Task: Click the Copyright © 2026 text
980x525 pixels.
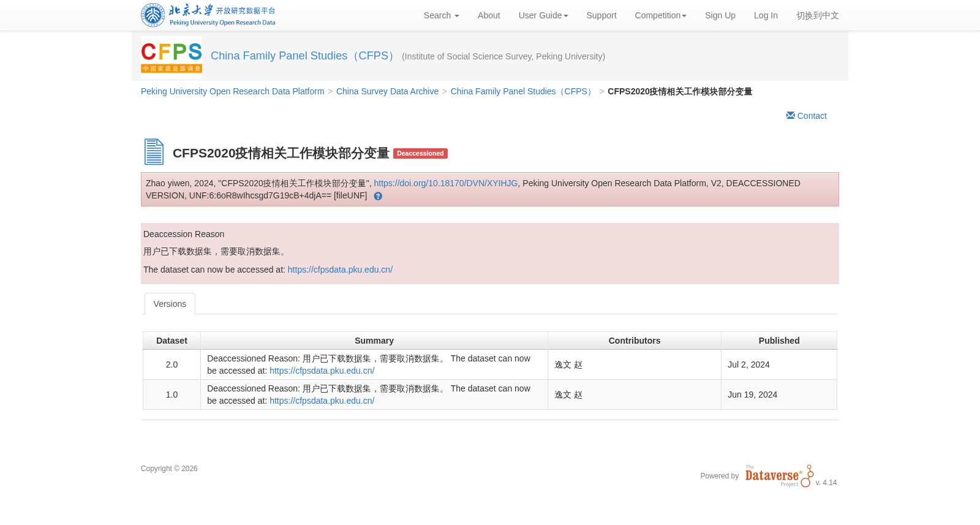Action: point(169,469)
